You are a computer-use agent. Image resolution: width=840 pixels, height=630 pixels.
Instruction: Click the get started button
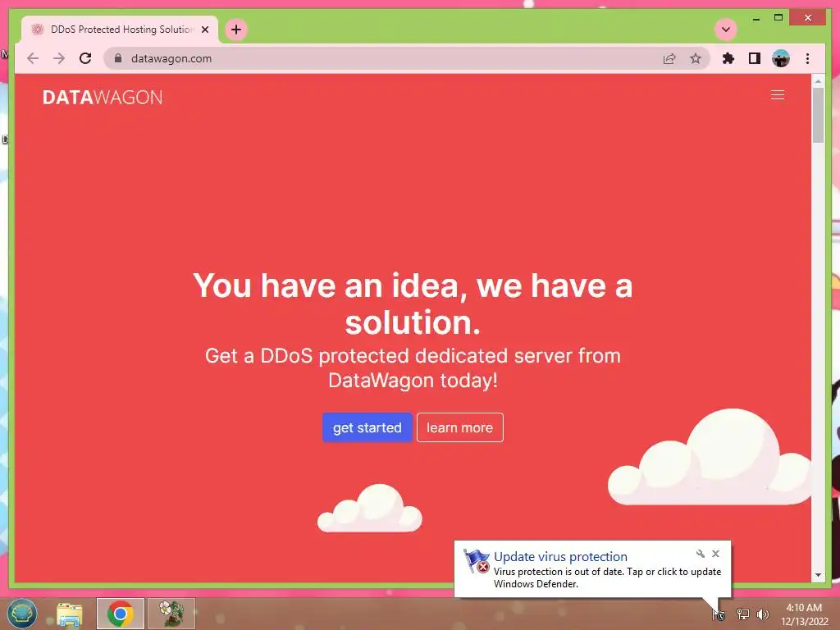[x=367, y=427]
